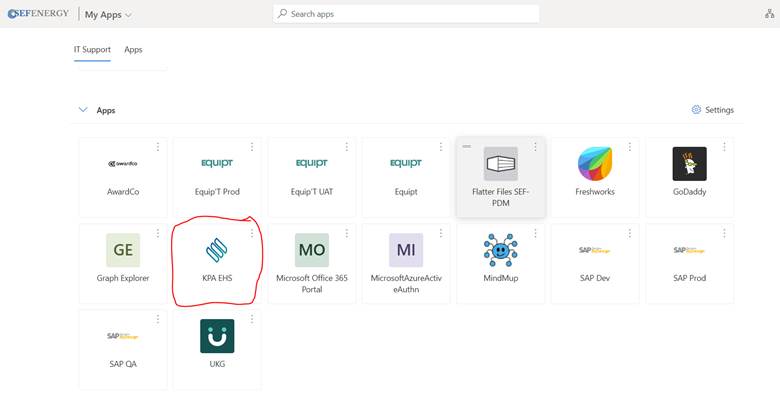Screen dimensions: 780x405
Task: Click the Graph Explorer label
Action: [x=123, y=278]
